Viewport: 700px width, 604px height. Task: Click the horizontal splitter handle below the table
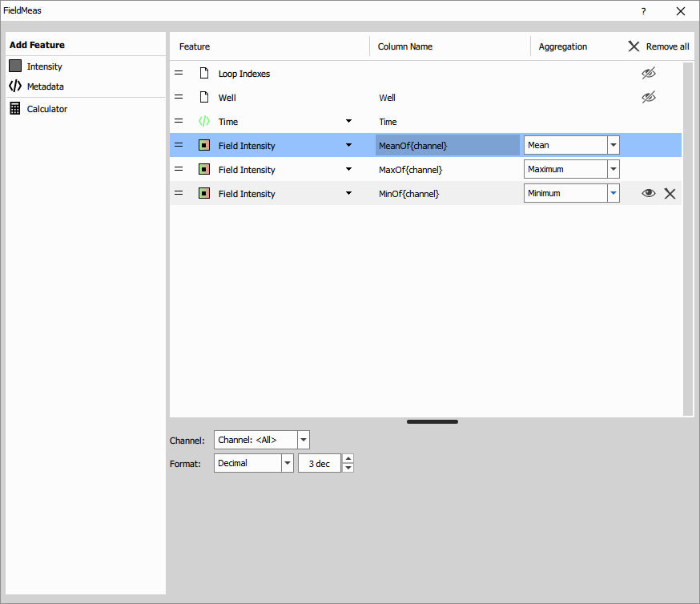[x=432, y=421]
